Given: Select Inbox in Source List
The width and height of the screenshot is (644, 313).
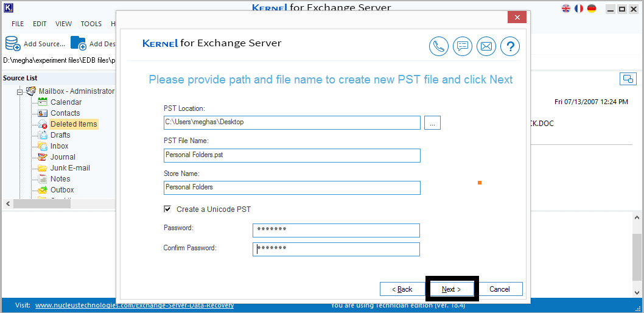Looking at the screenshot, I should pyautogui.click(x=60, y=146).
